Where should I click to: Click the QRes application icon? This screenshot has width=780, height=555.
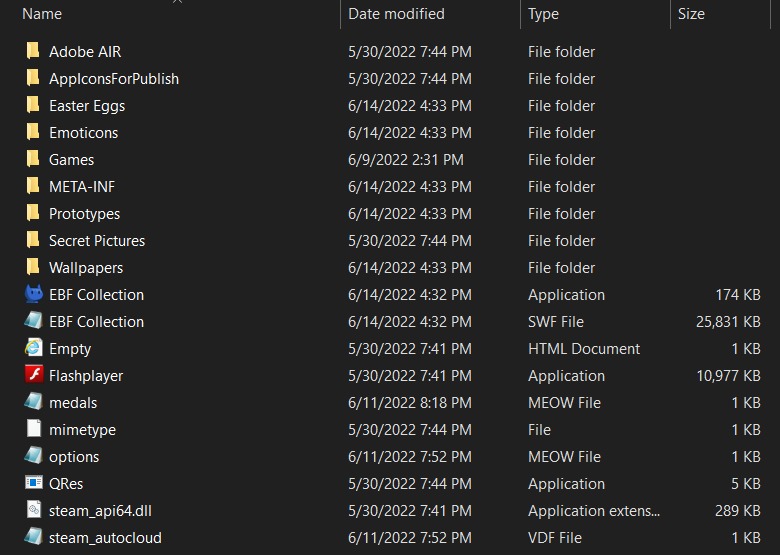coord(34,483)
